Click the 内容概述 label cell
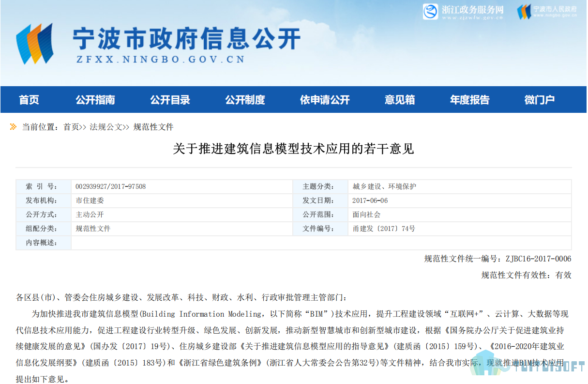The image size is (588, 384). pyautogui.click(x=43, y=243)
